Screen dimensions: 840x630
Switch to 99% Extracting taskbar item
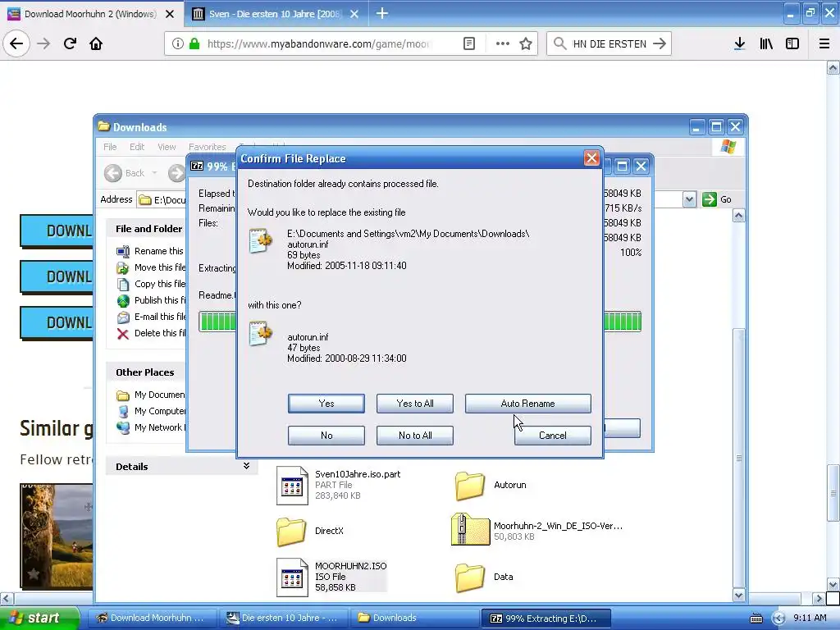click(x=546, y=618)
